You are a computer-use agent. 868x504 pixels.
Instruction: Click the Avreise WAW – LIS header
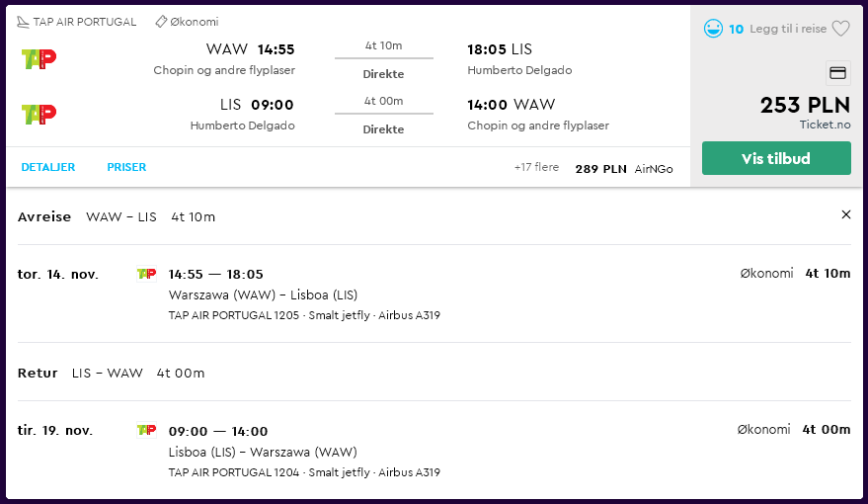(117, 216)
